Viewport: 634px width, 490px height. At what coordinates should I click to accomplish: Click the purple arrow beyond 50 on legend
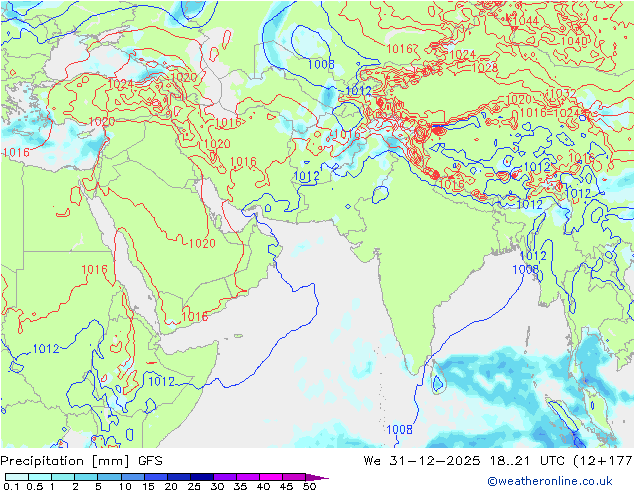(317, 477)
